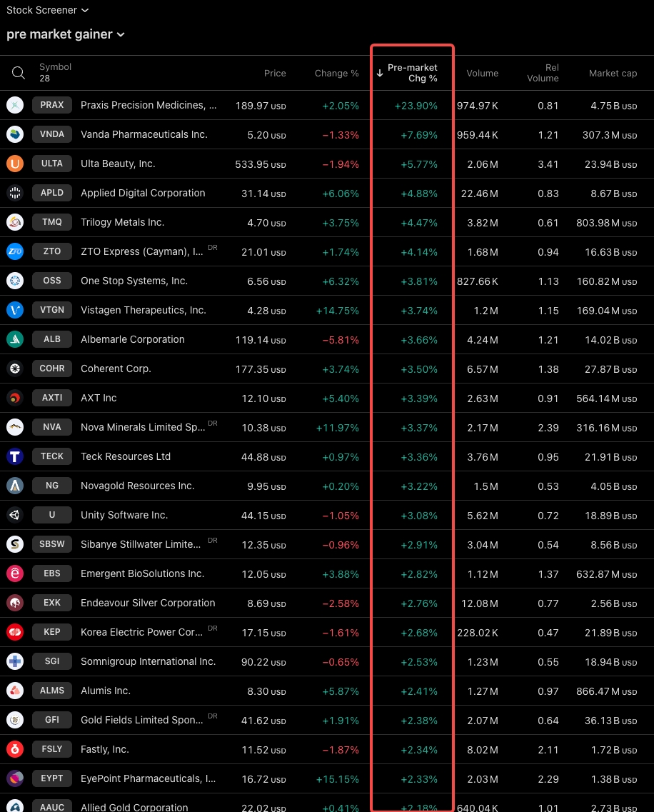Click the 3.41 relative volume cell
This screenshot has height=812, width=654.
click(548, 164)
